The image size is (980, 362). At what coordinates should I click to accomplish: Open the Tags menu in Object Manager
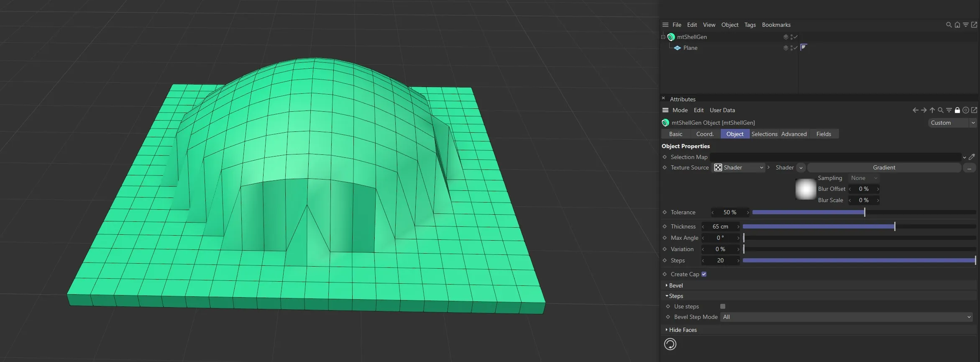(x=750, y=25)
